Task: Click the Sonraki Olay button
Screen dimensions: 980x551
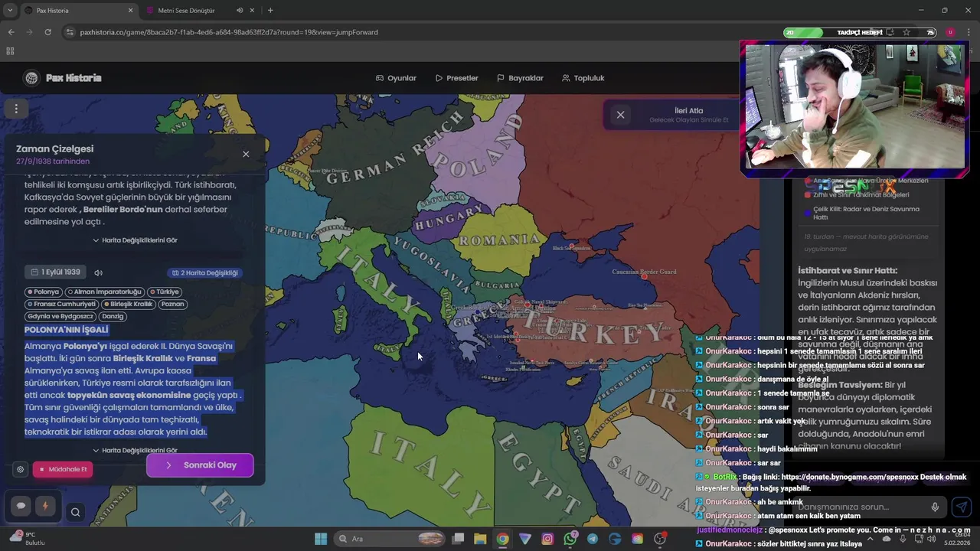Action: click(x=200, y=465)
